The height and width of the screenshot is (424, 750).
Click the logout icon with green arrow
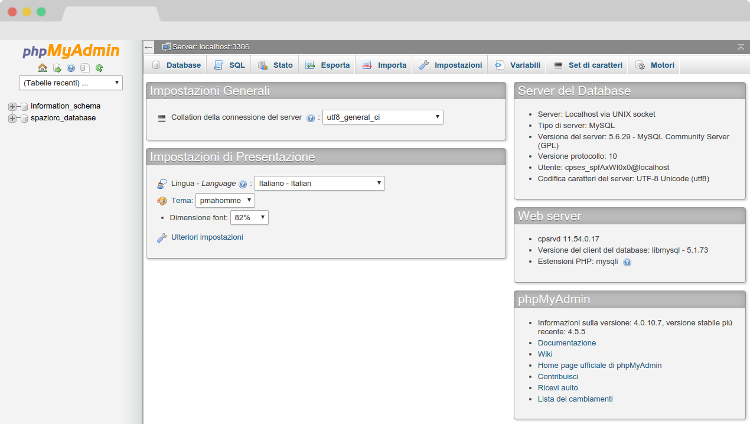57,68
